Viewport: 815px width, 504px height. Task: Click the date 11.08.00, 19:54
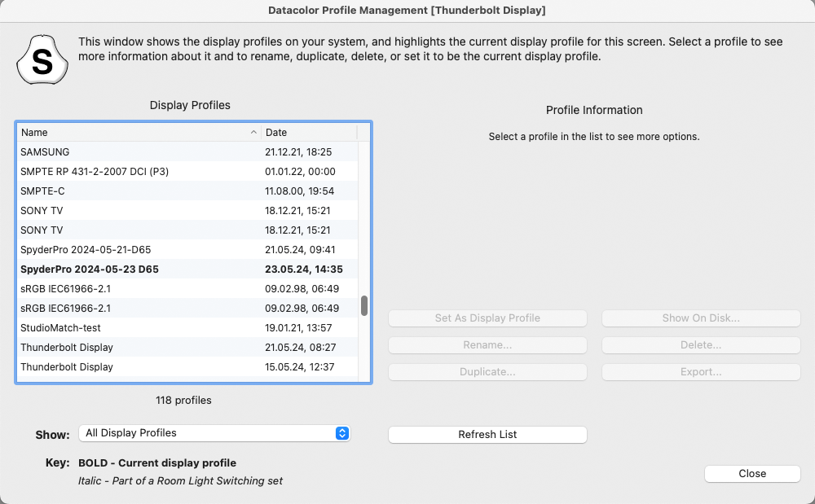point(299,191)
